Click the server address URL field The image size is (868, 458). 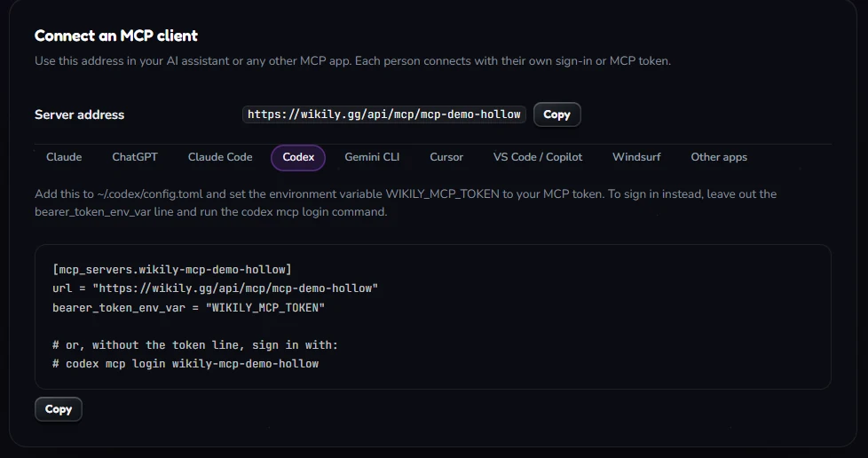(384, 114)
